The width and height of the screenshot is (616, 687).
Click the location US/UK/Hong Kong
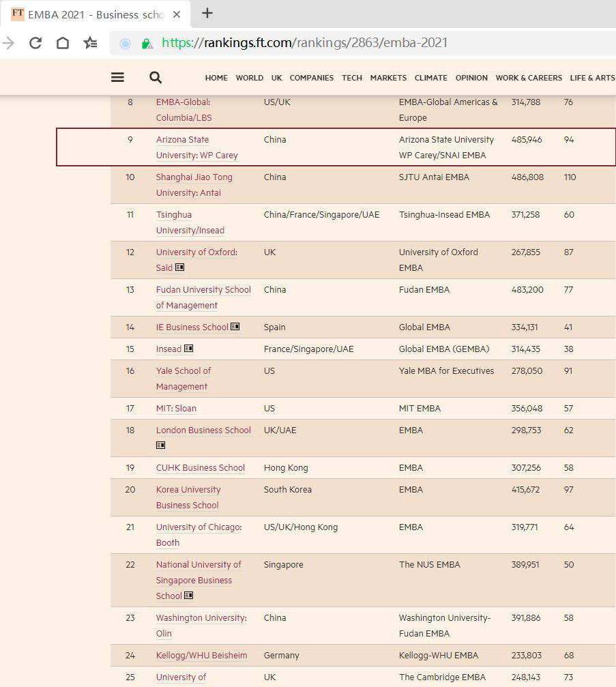(x=301, y=527)
